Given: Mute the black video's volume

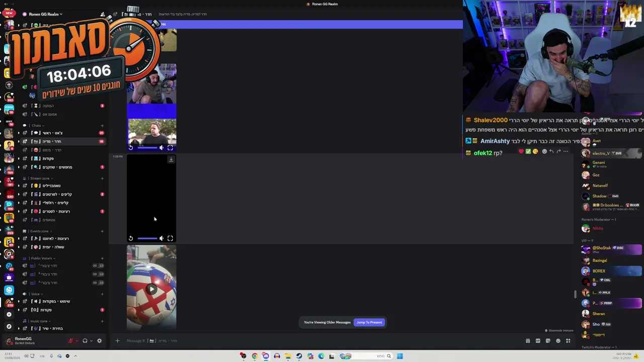Looking at the screenshot, I should [x=162, y=238].
